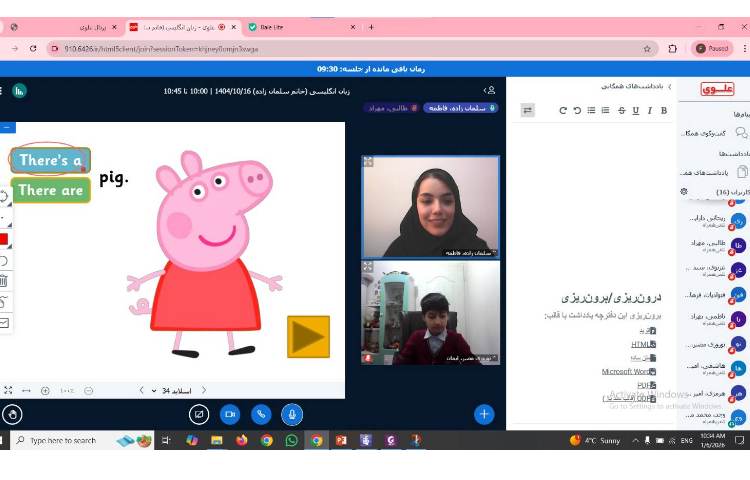Viewport: 750px width, 480px height.
Task: Click the address bar URL
Action: pos(161,49)
